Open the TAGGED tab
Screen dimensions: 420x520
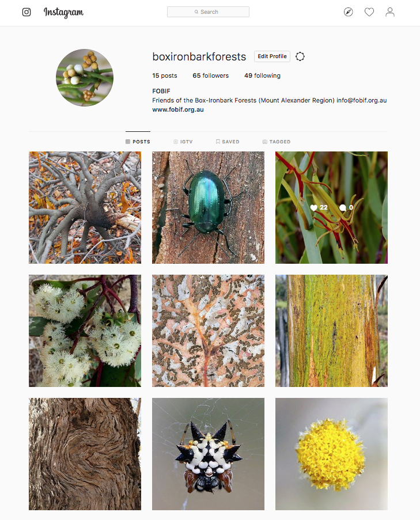click(x=277, y=142)
